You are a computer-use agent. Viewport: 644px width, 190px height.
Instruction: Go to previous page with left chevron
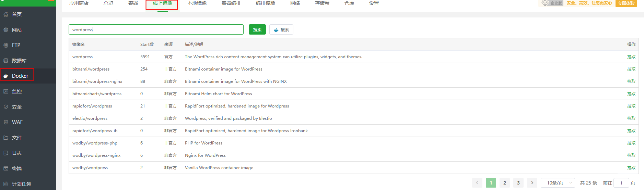(477, 183)
